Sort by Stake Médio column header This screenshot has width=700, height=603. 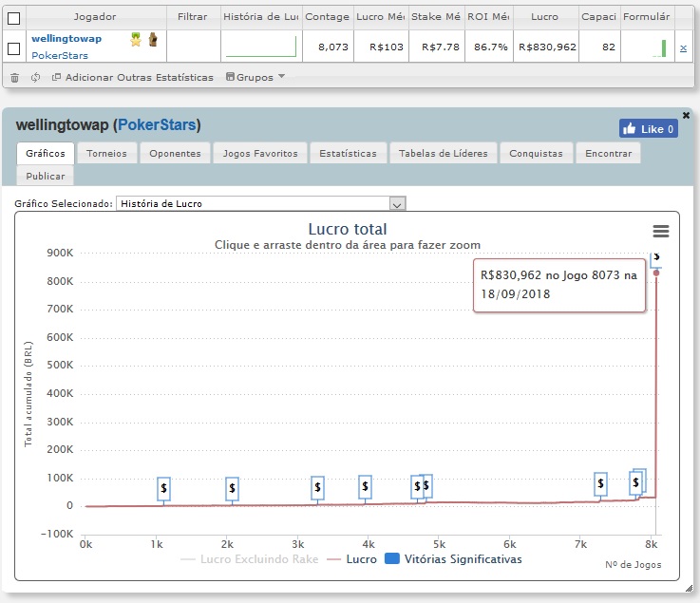pyautogui.click(x=436, y=17)
